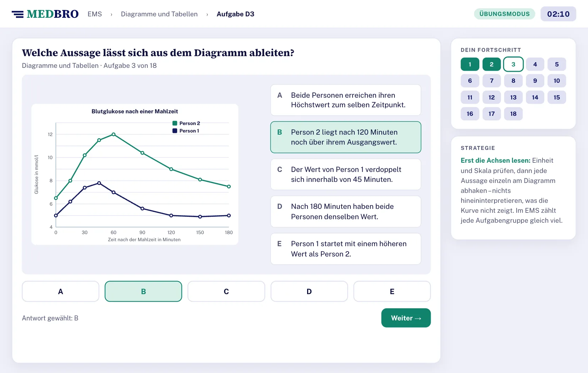This screenshot has width=588, height=373.
Task: Select answer option C about Person 1 verdoppelt
Action: [x=345, y=174]
